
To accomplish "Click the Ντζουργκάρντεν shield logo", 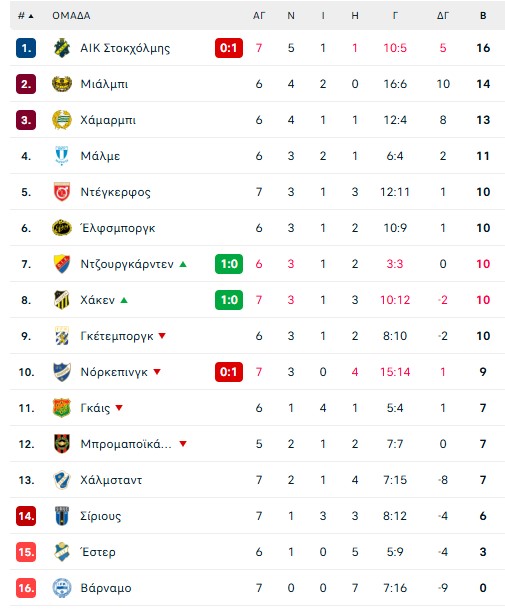I will tap(62, 264).
